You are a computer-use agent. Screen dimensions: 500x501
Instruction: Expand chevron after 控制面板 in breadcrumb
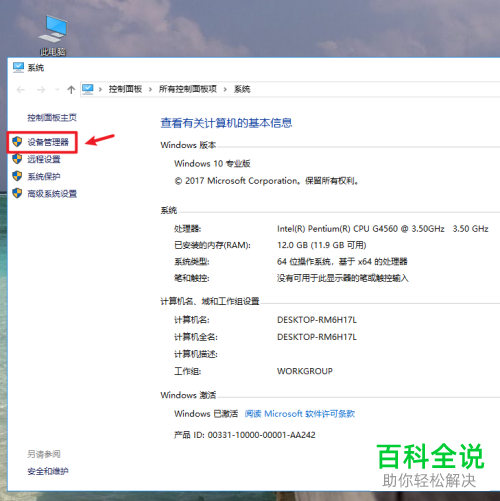pyautogui.click(x=150, y=89)
